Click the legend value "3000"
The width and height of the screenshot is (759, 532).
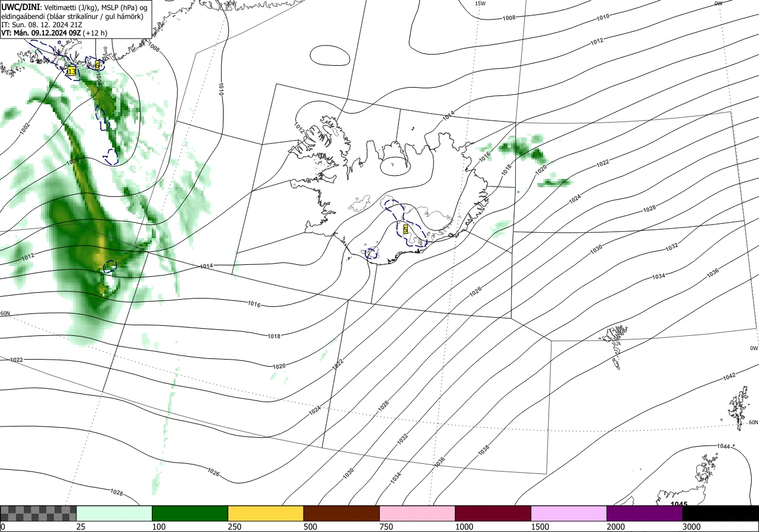click(x=692, y=527)
